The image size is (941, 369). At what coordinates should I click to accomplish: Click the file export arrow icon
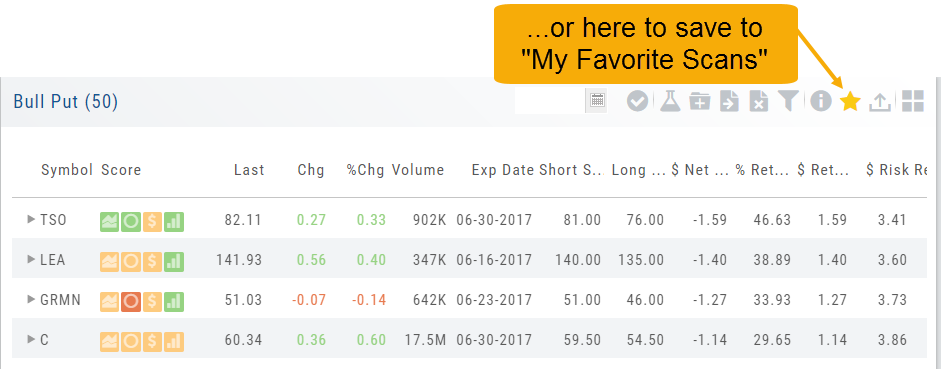729,101
